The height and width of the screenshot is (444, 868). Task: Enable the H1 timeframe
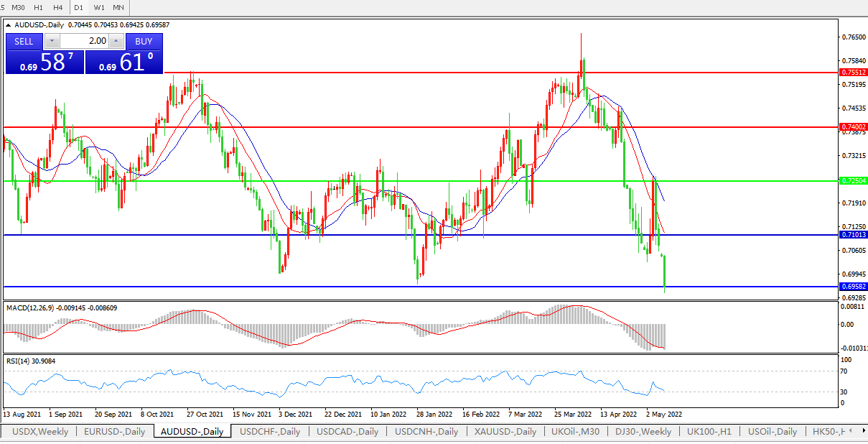click(x=38, y=7)
